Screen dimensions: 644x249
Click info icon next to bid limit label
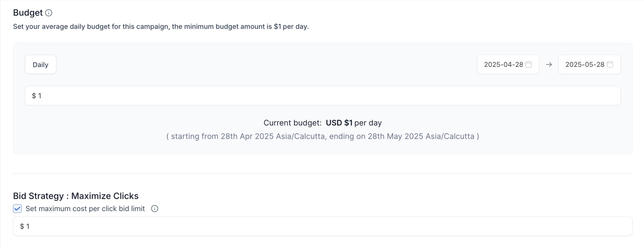pos(154,209)
